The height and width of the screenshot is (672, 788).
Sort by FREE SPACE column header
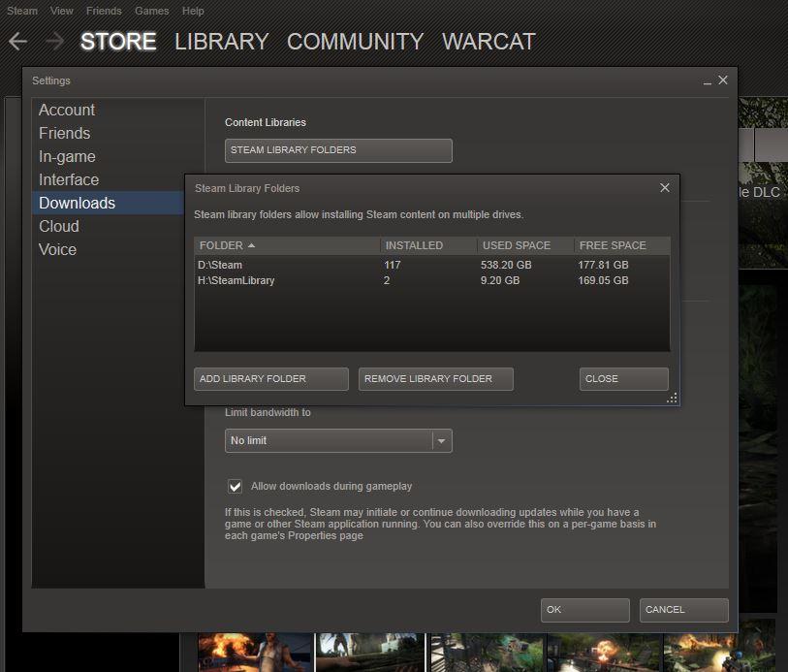(x=622, y=245)
